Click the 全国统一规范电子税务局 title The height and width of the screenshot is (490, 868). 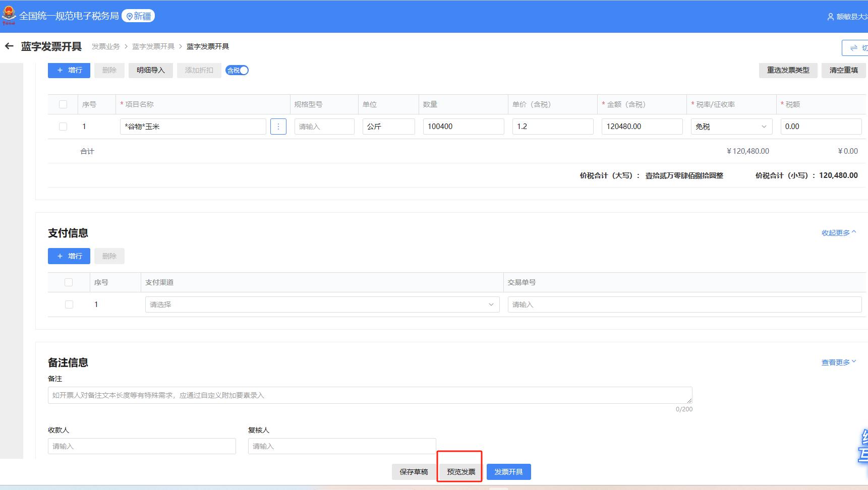click(x=69, y=16)
